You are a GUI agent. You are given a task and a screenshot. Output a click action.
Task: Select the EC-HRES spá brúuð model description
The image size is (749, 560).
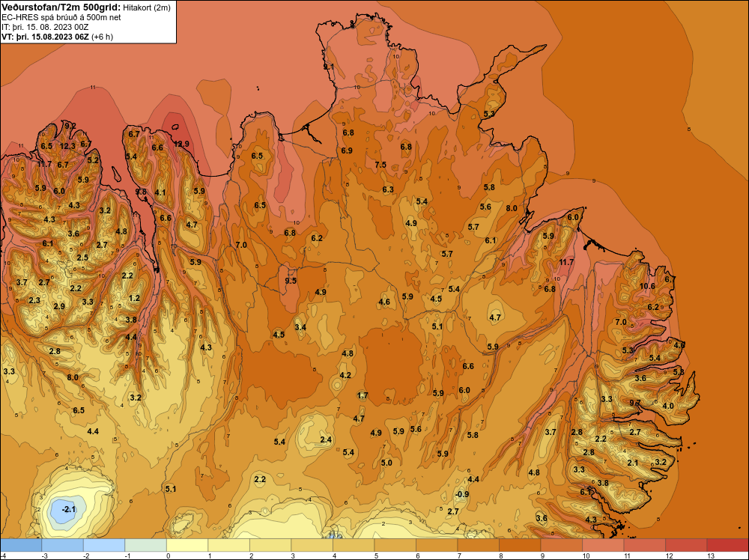click(x=61, y=17)
